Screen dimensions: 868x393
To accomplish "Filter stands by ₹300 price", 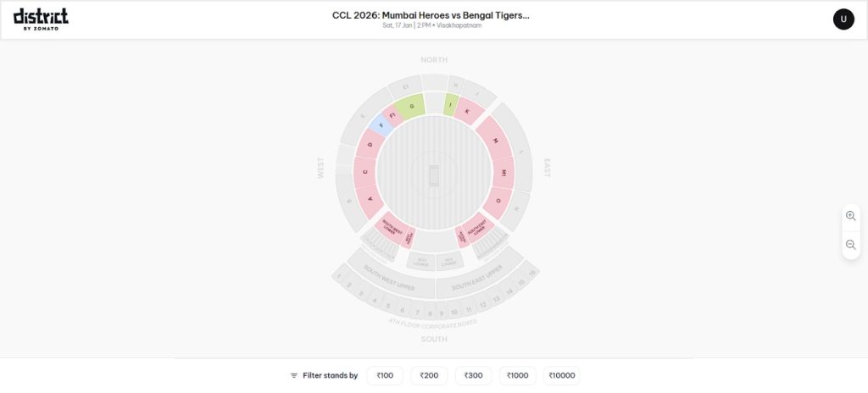I will 473,375.
